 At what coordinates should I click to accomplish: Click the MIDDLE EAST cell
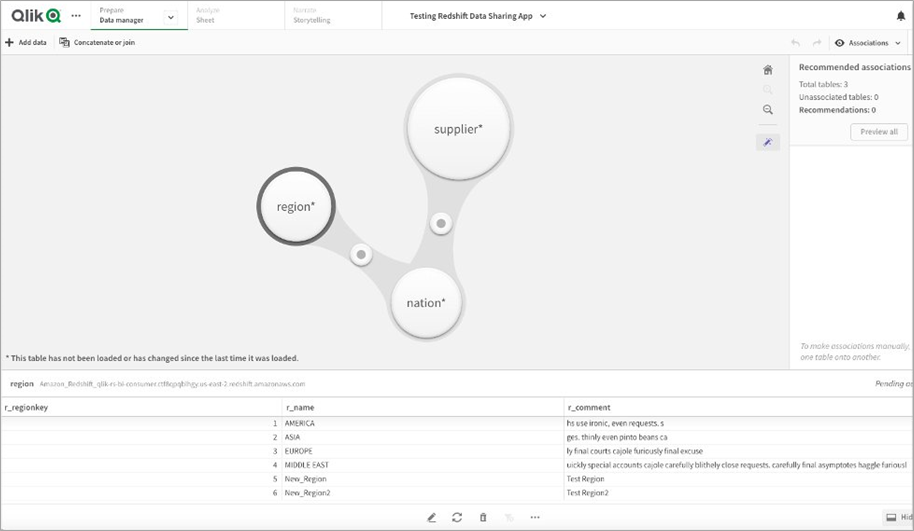point(423,465)
